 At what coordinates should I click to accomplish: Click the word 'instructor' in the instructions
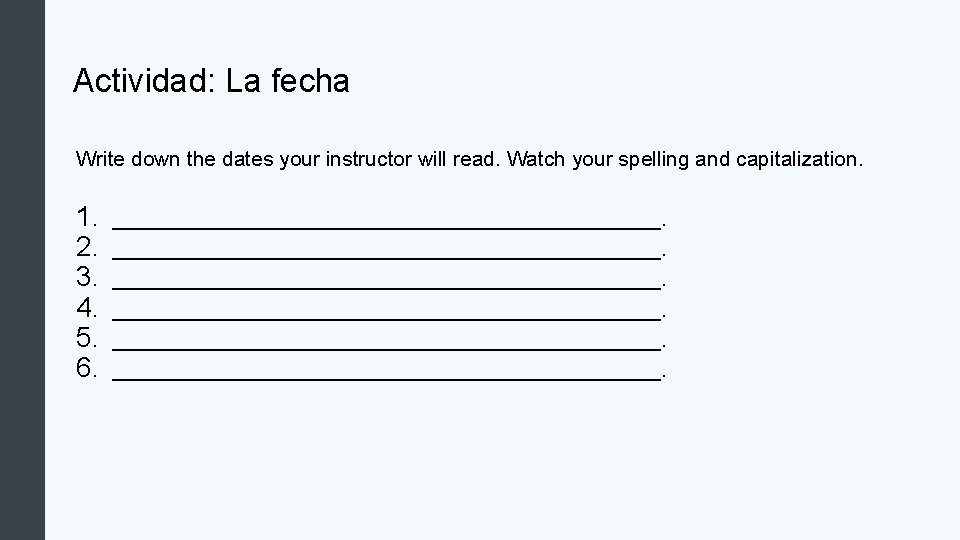[x=369, y=159]
